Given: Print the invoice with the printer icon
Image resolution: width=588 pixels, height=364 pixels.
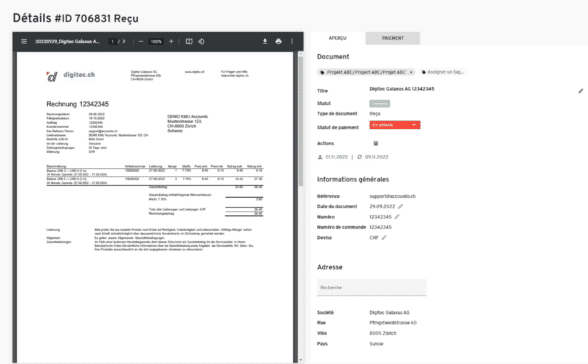Looking at the screenshot, I should click(278, 42).
